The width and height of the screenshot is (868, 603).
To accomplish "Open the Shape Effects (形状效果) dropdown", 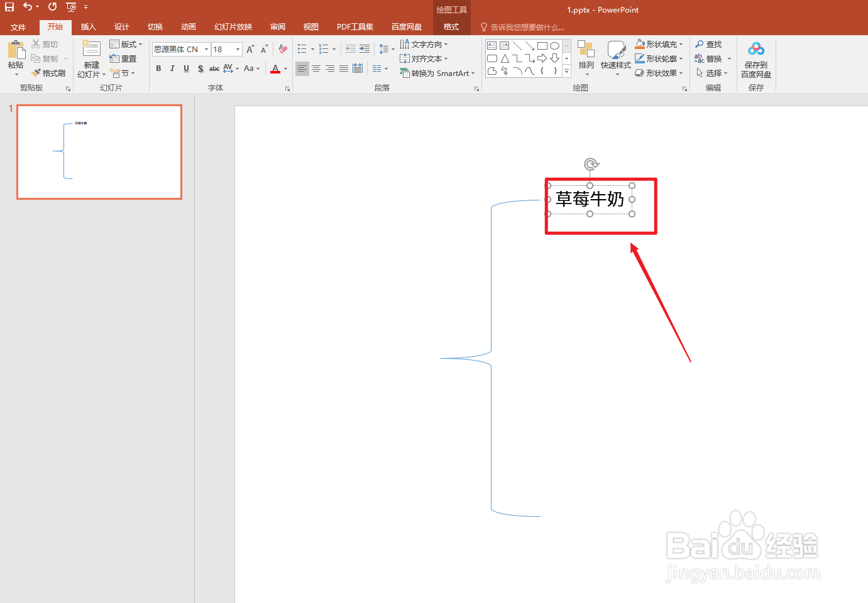I will 659,73.
